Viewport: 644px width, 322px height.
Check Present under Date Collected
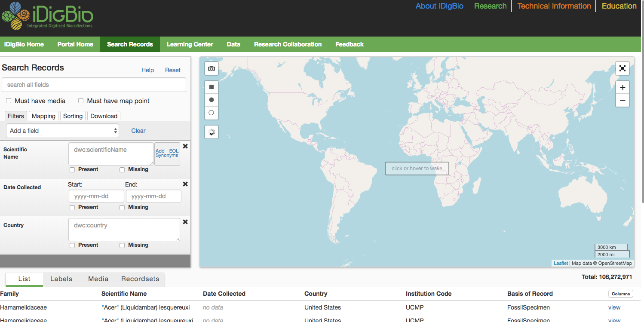(x=72, y=208)
